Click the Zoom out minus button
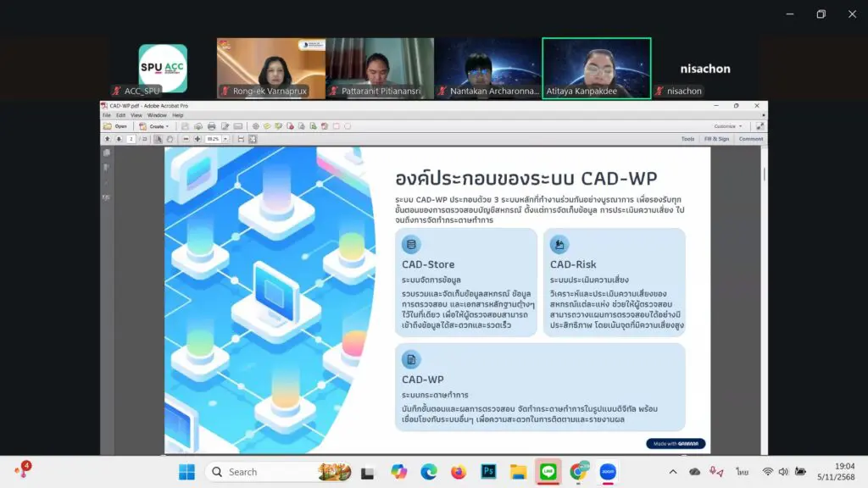This screenshot has height=488, width=868. point(186,139)
